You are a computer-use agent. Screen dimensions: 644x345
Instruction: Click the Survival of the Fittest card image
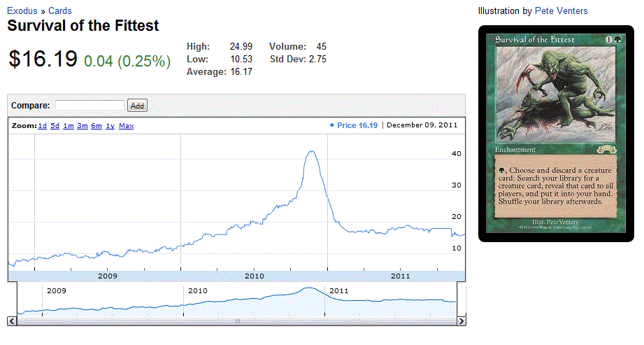click(556, 133)
